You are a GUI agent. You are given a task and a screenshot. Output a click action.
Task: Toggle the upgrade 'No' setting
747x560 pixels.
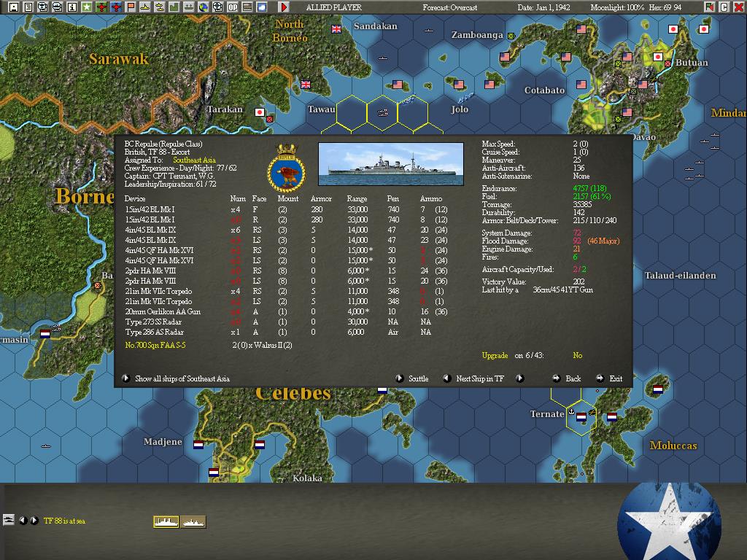click(x=578, y=355)
